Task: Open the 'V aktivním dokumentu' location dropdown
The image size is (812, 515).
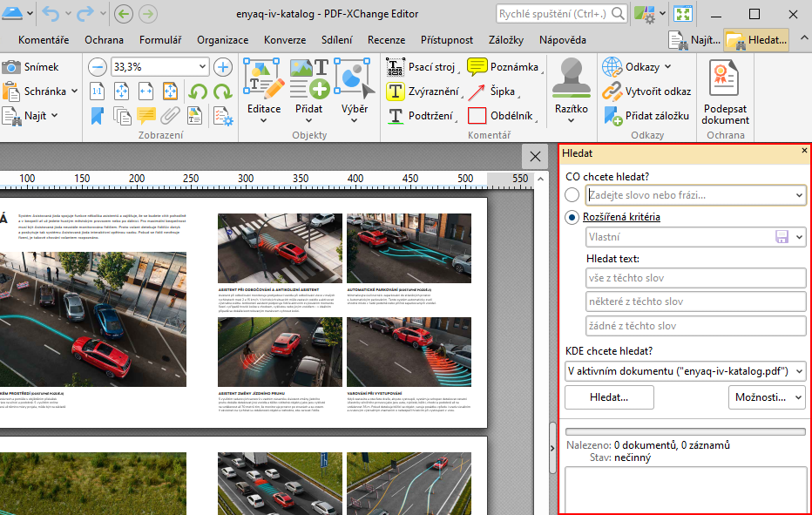Action: pyautogui.click(x=685, y=371)
